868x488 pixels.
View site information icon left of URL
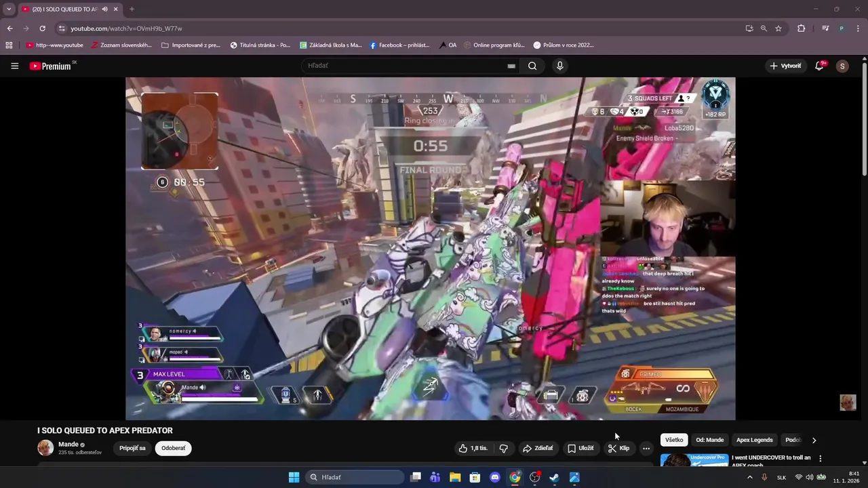[x=62, y=28]
